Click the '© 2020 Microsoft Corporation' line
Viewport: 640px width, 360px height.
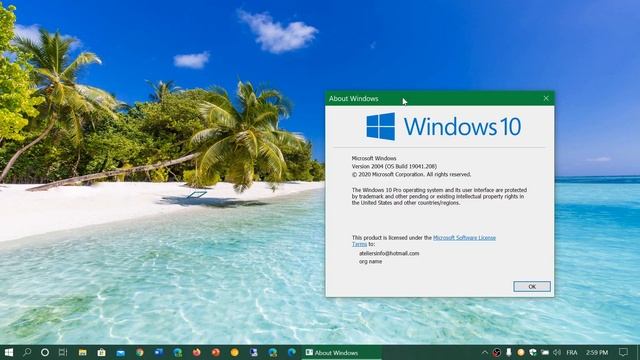pyautogui.click(x=411, y=174)
